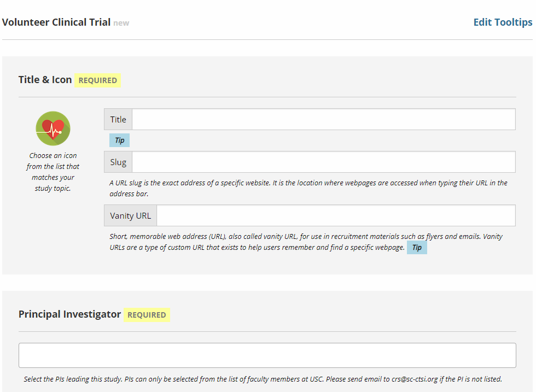Click inside the Slug input field
The height and width of the screenshot is (392, 536).
pos(323,161)
